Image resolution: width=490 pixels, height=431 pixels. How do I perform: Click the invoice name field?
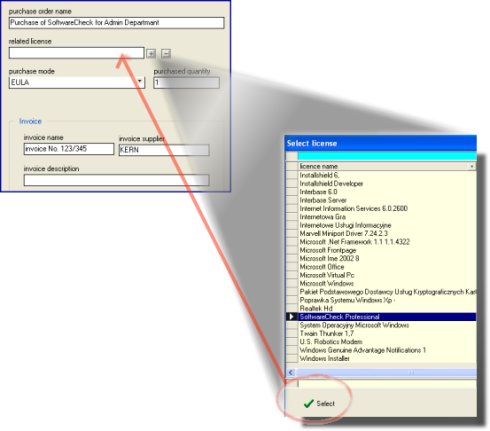pos(69,149)
